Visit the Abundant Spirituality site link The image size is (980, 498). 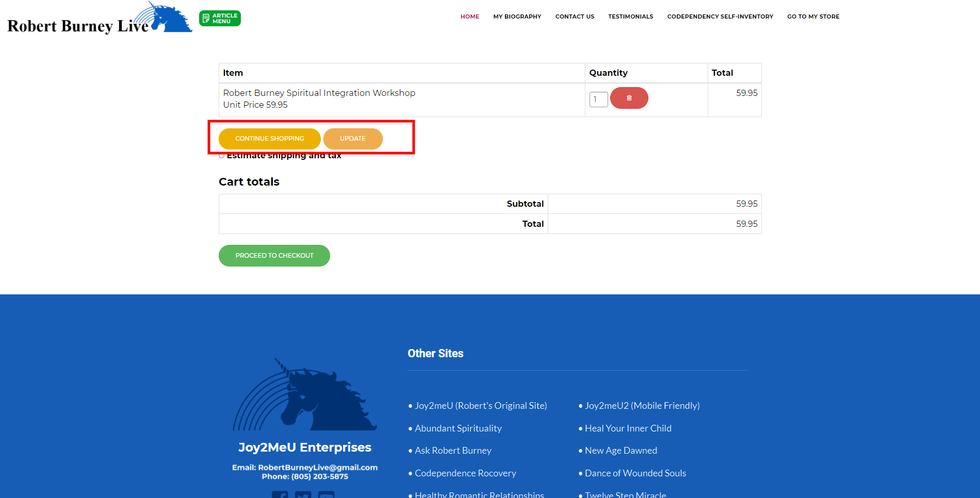pyautogui.click(x=458, y=428)
